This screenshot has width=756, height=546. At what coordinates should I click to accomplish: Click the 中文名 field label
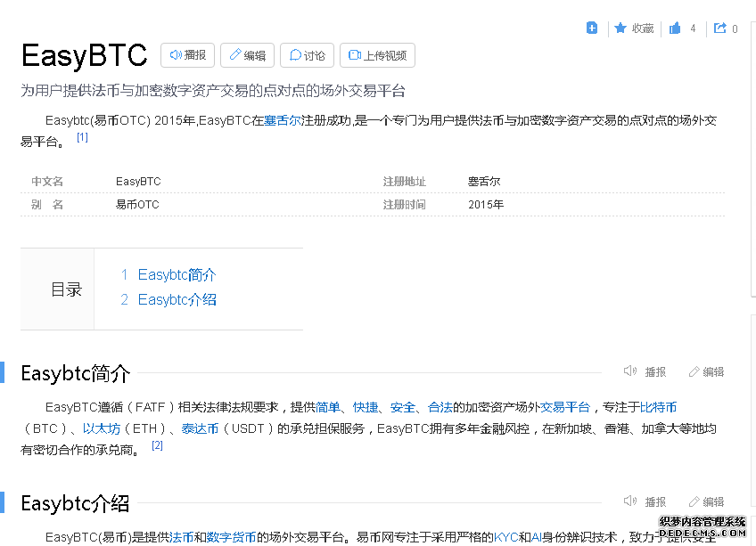pyautogui.click(x=47, y=182)
